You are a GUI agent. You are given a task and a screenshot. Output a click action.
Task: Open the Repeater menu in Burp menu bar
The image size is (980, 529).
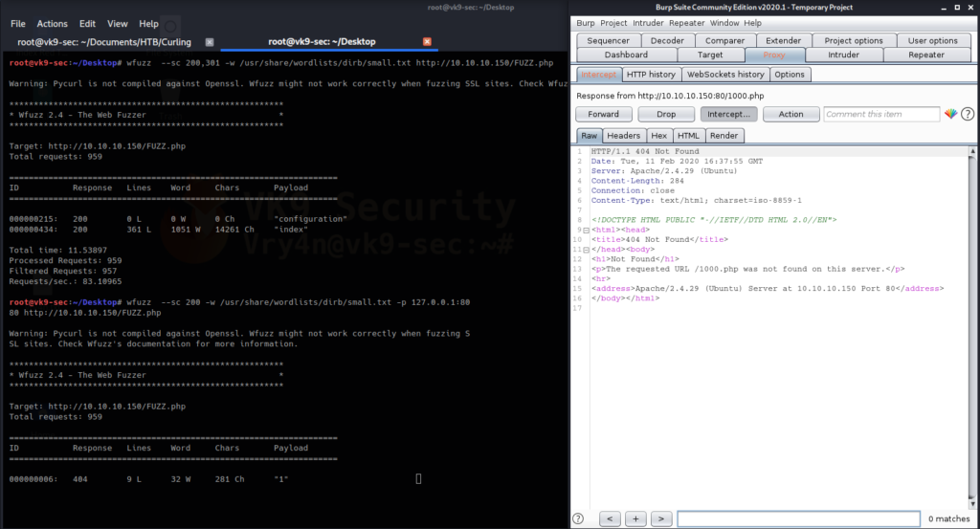click(x=687, y=23)
